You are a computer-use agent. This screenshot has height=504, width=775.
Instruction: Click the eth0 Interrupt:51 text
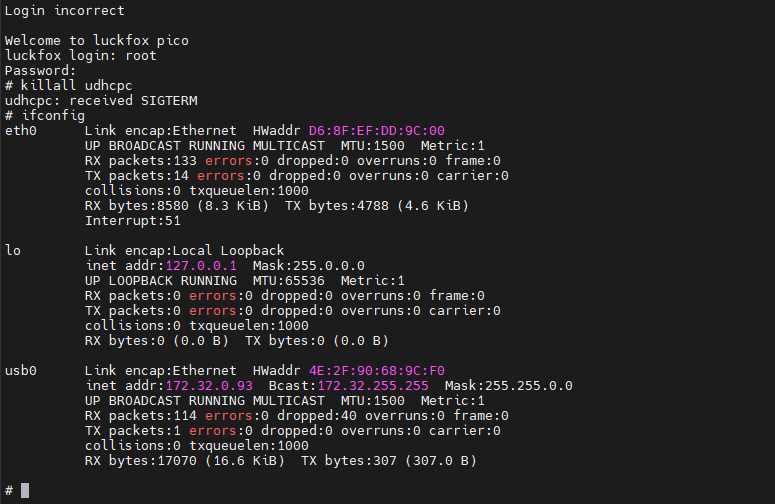point(132,221)
